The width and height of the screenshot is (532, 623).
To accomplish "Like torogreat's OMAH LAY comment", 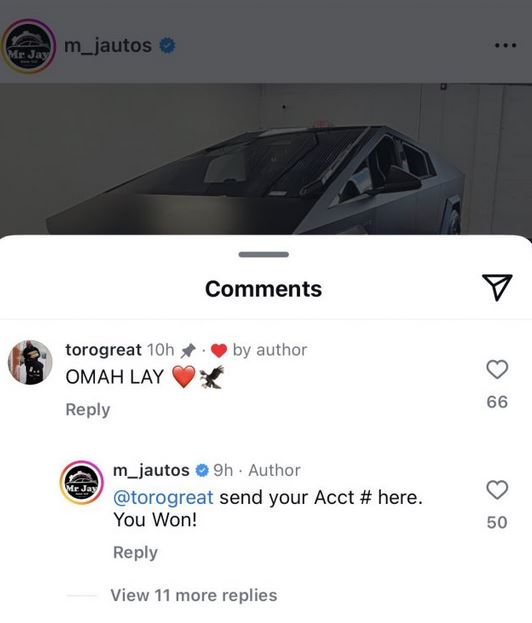I will pyautogui.click(x=497, y=370).
